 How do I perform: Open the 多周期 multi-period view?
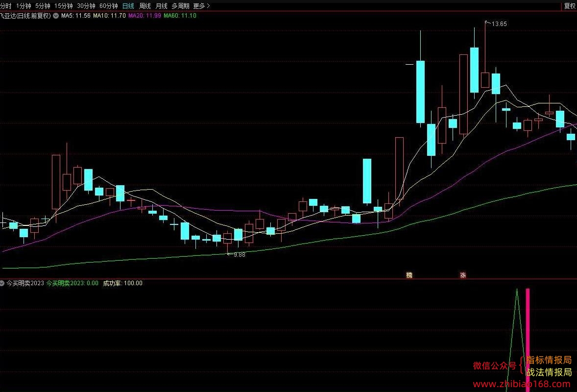coord(180,6)
